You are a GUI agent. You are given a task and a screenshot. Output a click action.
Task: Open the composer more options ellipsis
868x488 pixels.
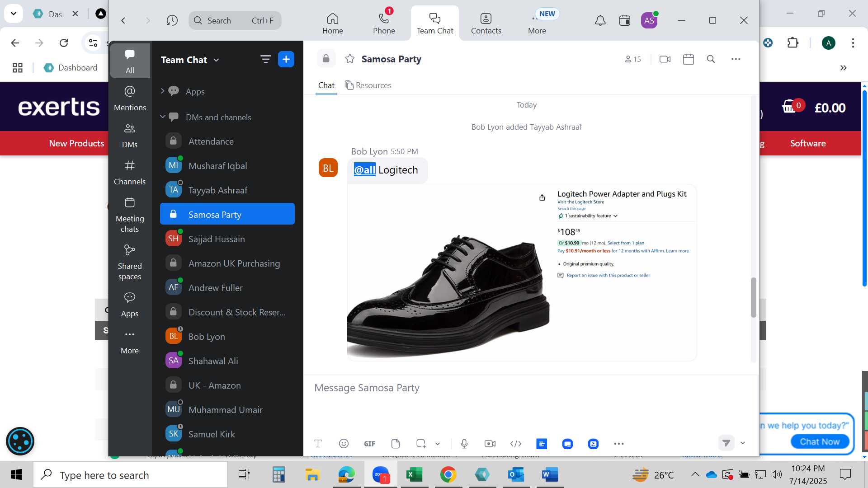click(x=618, y=444)
